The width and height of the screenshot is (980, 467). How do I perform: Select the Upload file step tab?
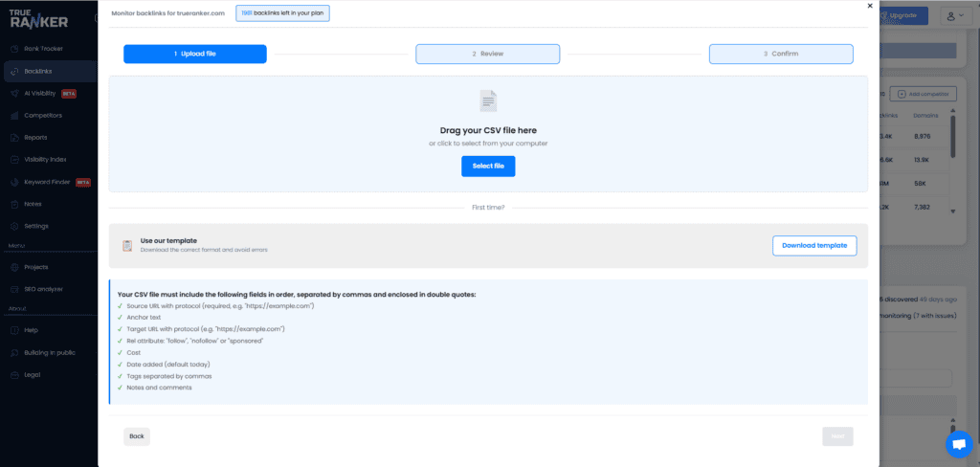tap(195, 54)
